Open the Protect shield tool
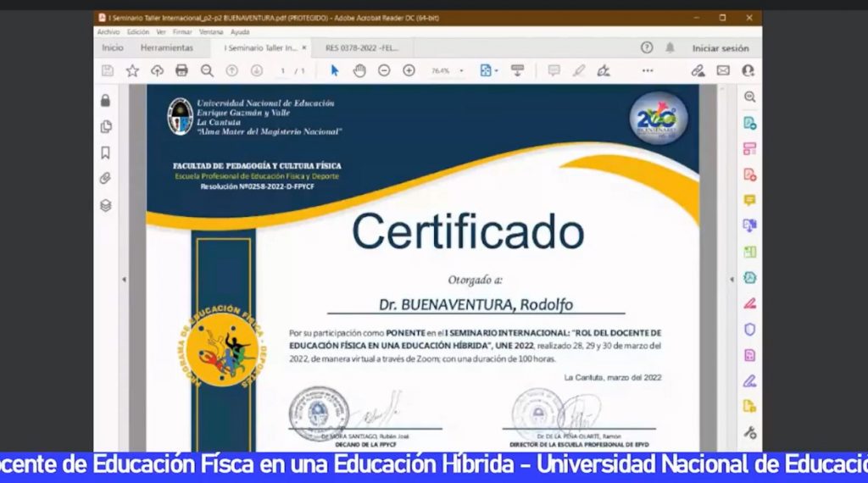Screen dimensions: 868x483 [750, 330]
